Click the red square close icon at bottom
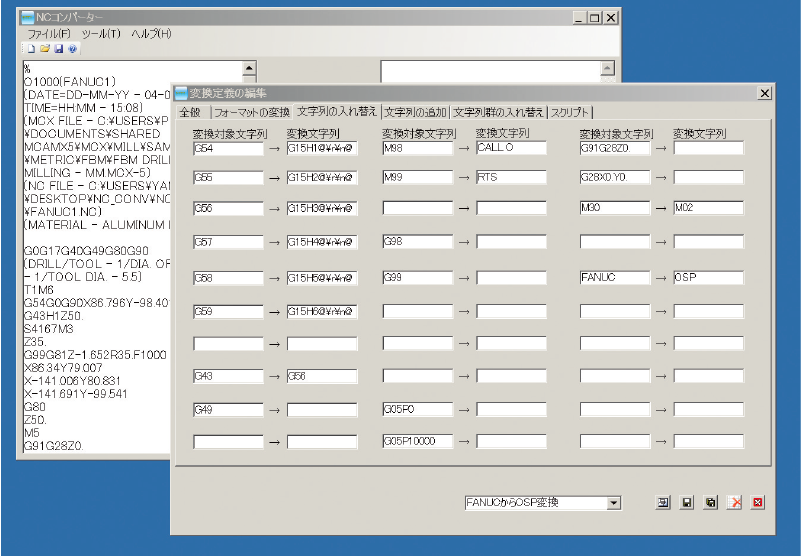This screenshot has height=556, width=801. 757,503
